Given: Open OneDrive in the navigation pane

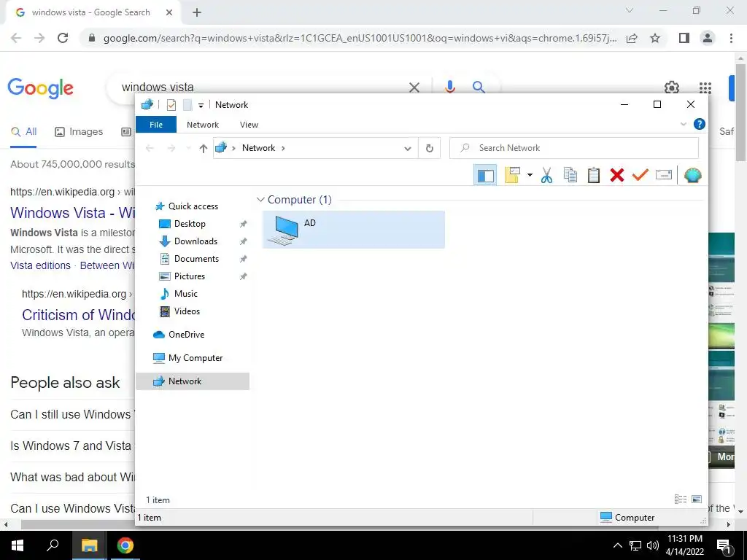Looking at the screenshot, I should (x=186, y=335).
